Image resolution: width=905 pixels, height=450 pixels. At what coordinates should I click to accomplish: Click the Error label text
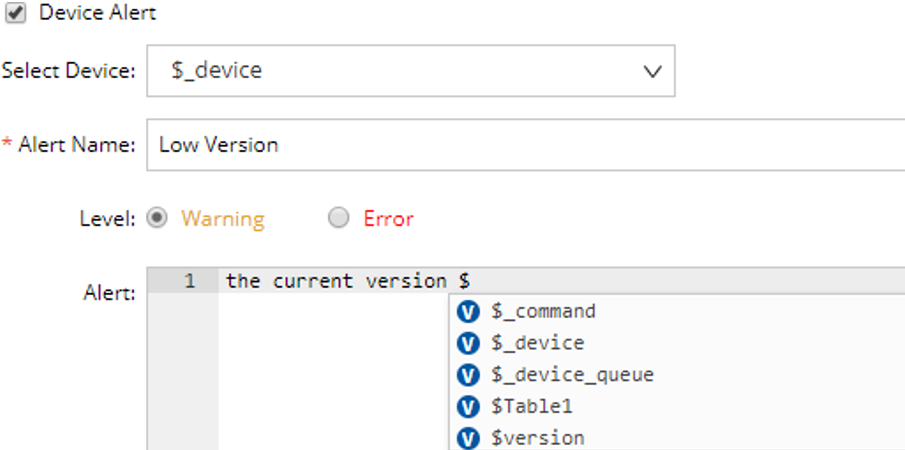point(388,219)
